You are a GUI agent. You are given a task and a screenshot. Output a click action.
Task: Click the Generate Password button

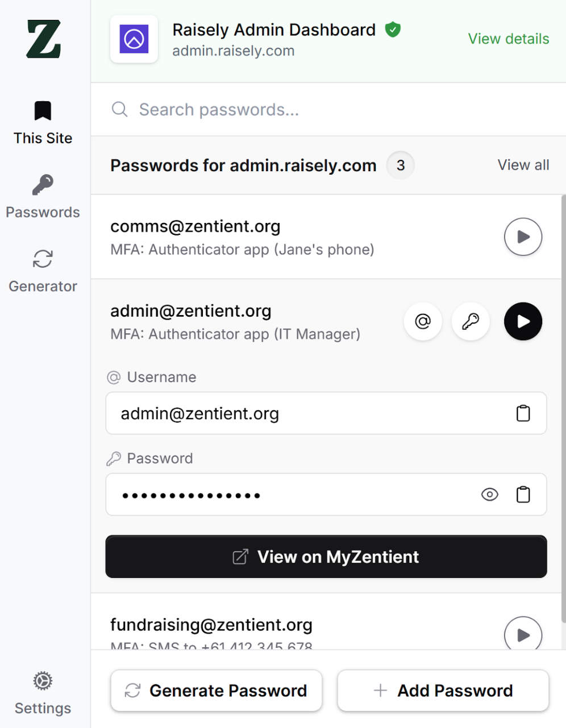(x=217, y=690)
